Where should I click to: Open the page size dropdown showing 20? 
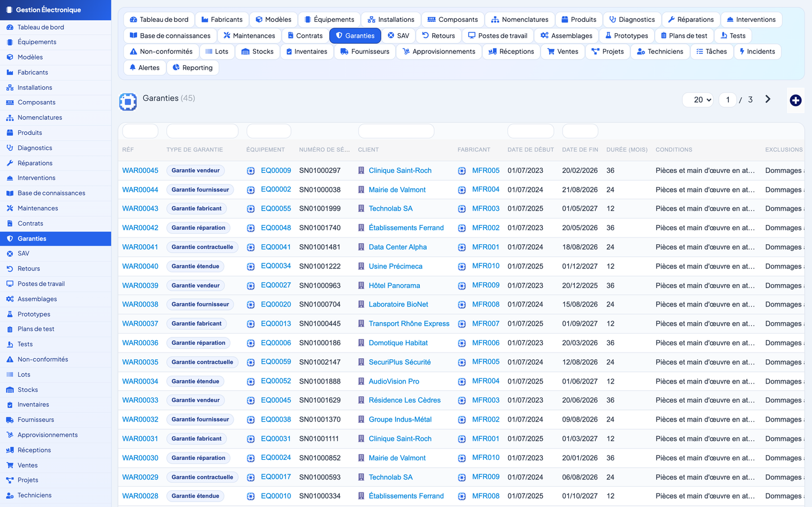[x=698, y=99]
